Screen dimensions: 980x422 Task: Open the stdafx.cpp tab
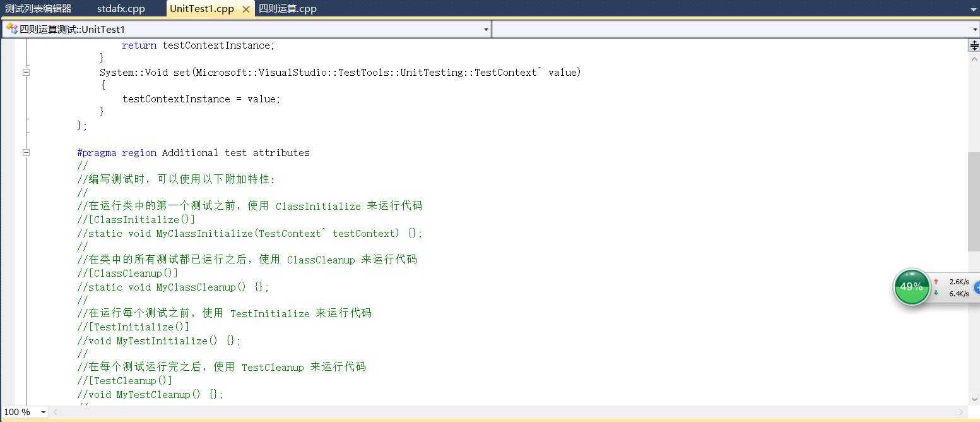121,9
